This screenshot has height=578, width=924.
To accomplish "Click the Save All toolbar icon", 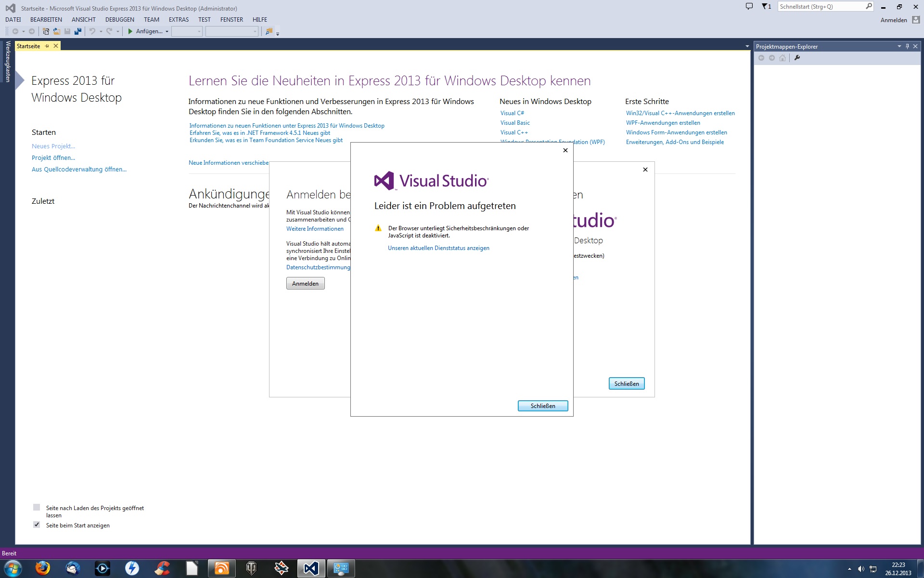I will [x=77, y=31].
